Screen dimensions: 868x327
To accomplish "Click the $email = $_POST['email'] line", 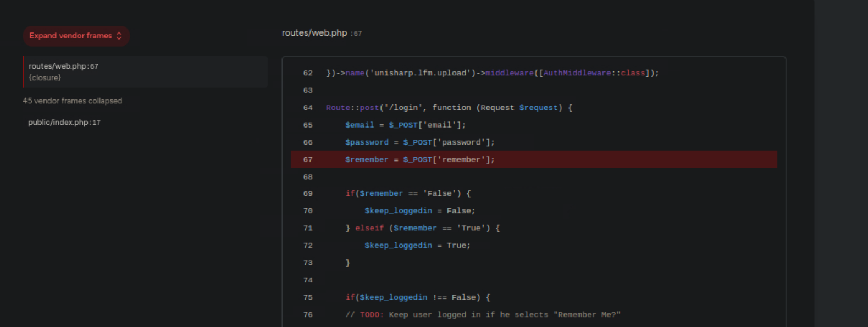I will point(405,125).
